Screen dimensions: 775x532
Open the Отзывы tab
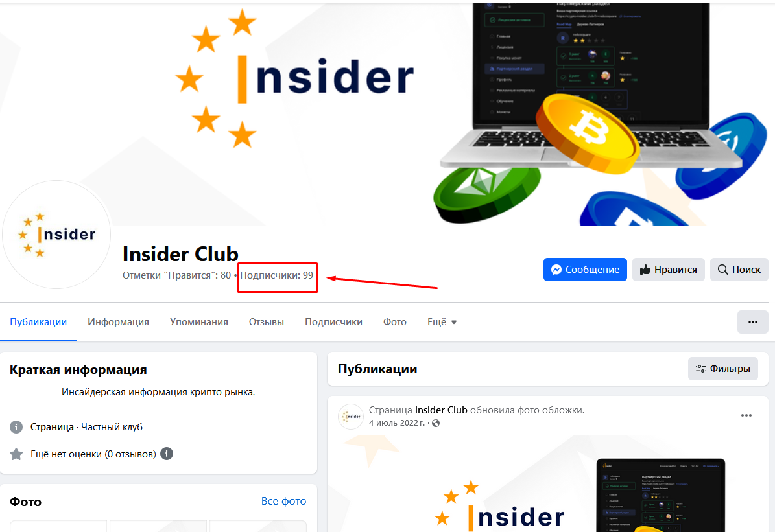[267, 322]
